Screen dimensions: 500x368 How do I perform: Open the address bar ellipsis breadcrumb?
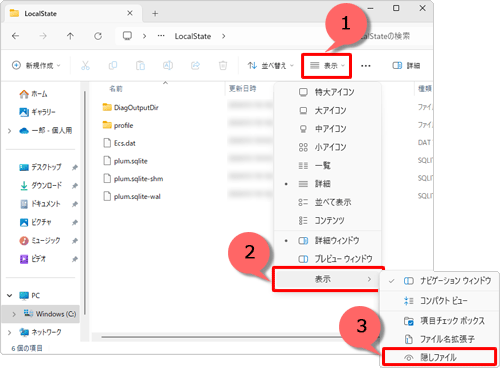(x=161, y=36)
